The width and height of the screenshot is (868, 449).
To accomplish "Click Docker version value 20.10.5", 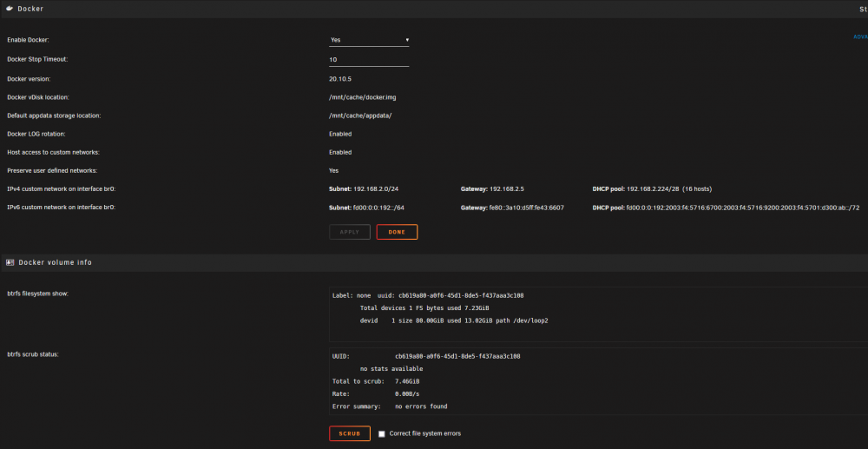I will [340, 79].
